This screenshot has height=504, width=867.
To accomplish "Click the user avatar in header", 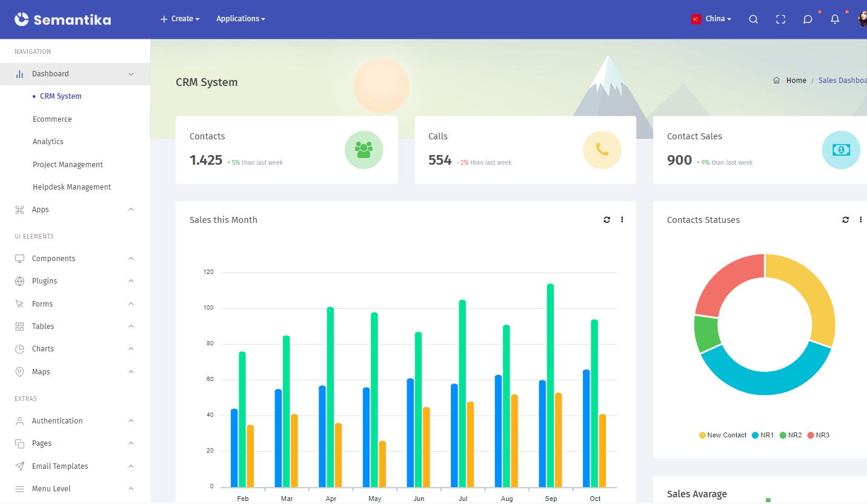I will [x=863, y=19].
